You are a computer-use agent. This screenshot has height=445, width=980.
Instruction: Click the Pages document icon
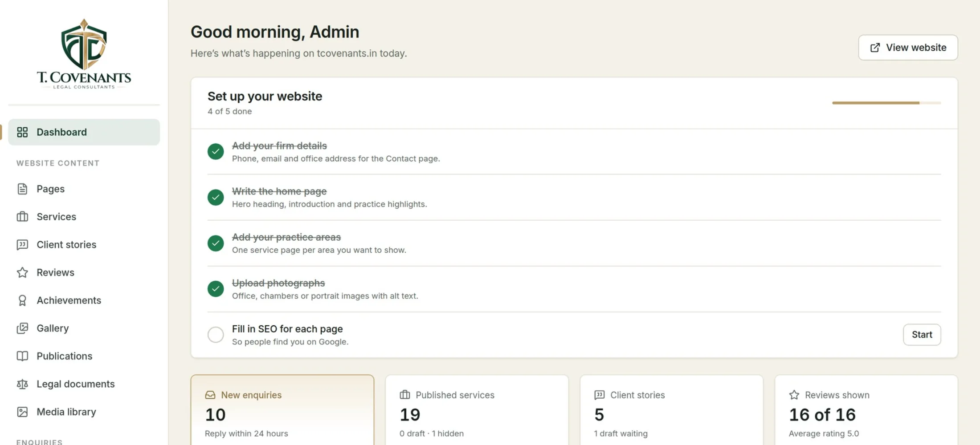pyautogui.click(x=22, y=189)
